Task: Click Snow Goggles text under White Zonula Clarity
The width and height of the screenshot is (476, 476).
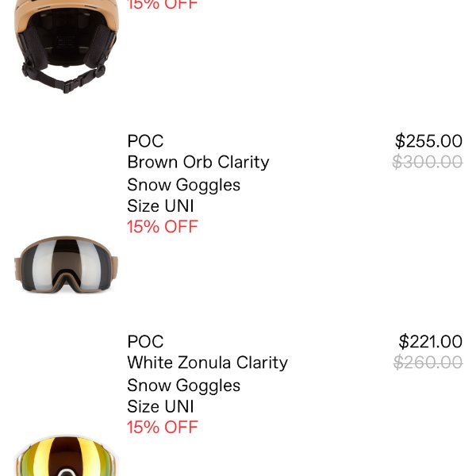Action: click(183, 386)
